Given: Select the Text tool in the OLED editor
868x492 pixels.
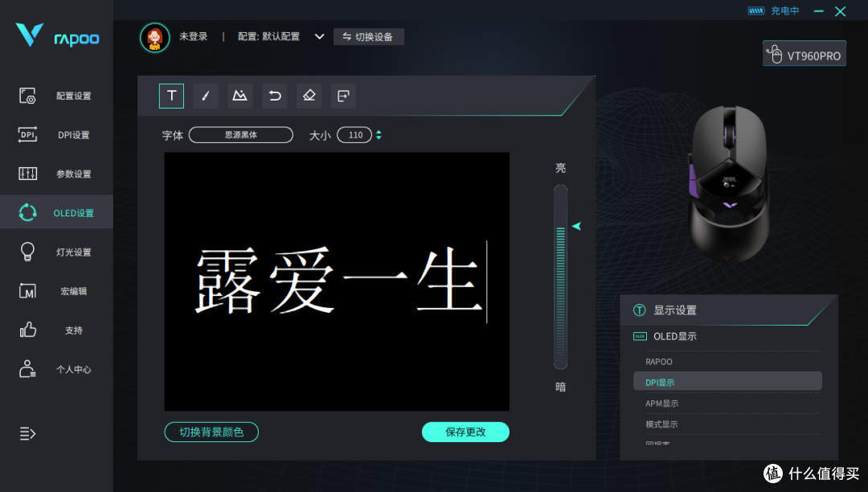Looking at the screenshot, I should 172,96.
